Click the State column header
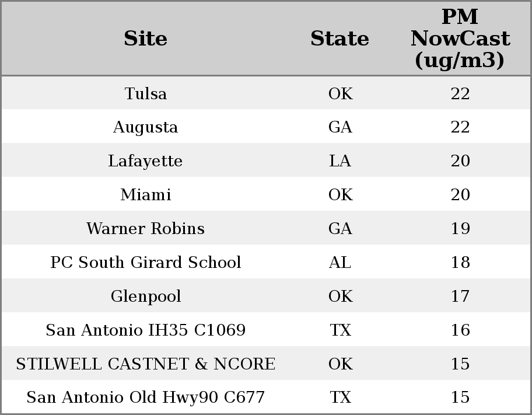 coord(340,39)
